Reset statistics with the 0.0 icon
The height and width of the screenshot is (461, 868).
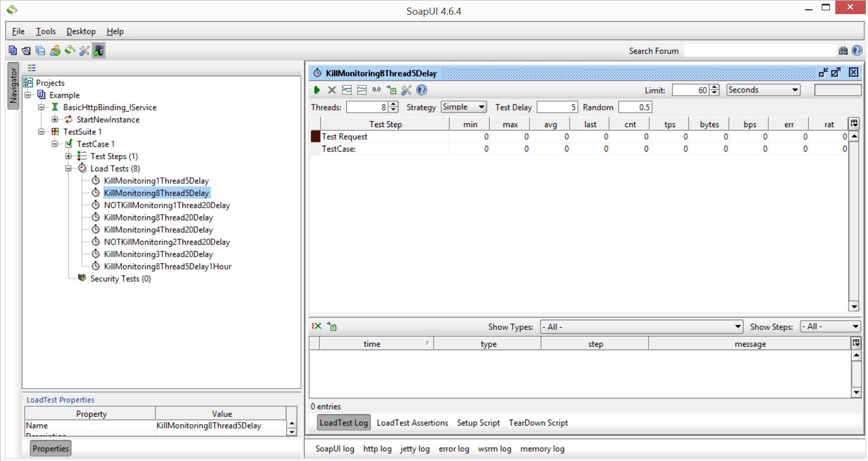pyautogui.click(x=377, y=90)
